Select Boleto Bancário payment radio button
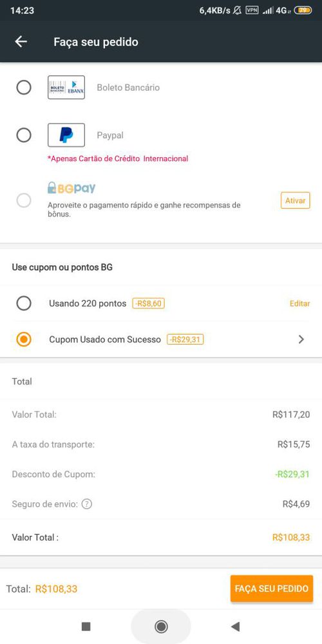The image size is (322, 644). (24, 87)
